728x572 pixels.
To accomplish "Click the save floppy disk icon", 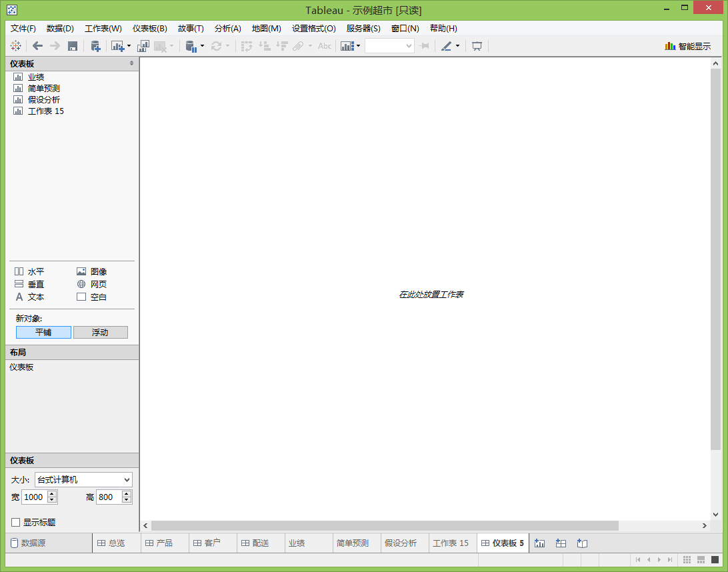I will click(x=73, y=46).
